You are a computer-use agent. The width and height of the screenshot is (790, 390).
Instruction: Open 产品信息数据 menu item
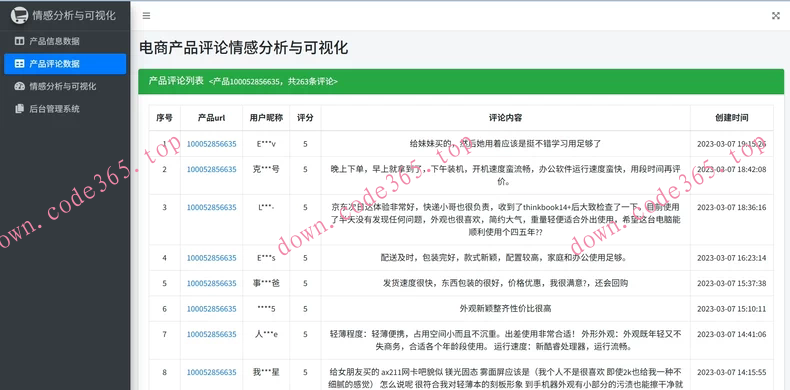pos(65,41)
